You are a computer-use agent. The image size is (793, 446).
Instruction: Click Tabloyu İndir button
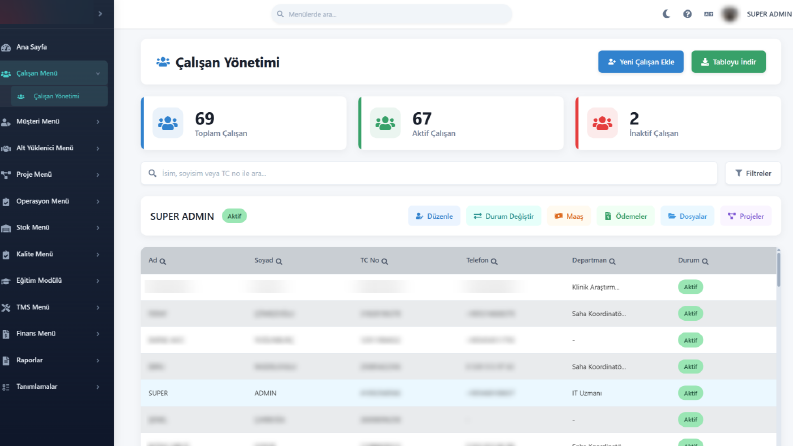pos(729,62)
